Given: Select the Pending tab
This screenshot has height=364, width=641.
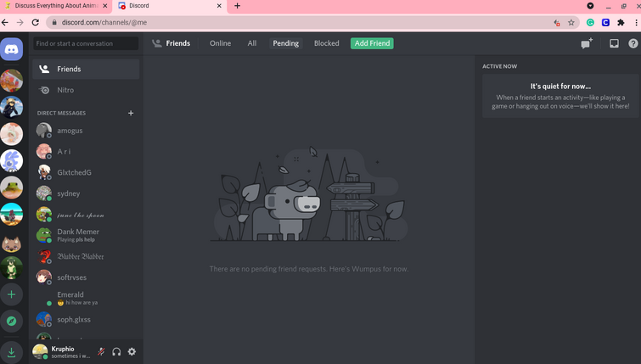Looking at the screenshot, I should (x=286, y=43).
